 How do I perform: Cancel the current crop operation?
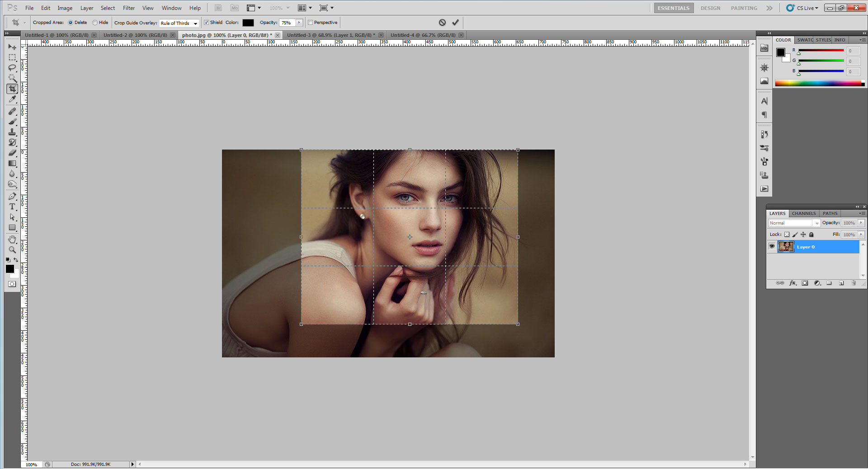(442, 23)
